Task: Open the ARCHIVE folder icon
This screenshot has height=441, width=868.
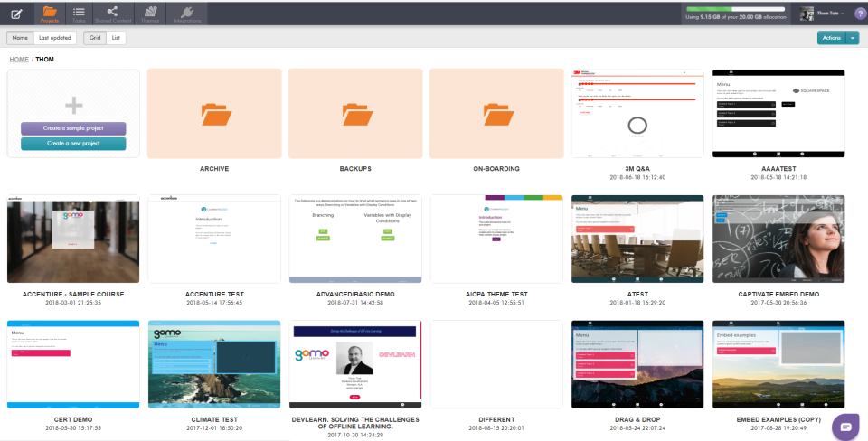Action: pyautogui.click(x=214, y=114)
